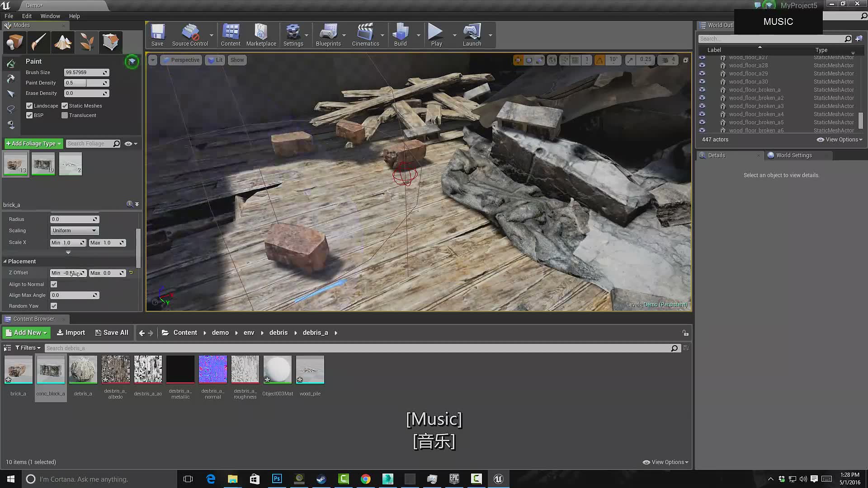Click the Save All button
868x488 pixels.
(x=112, y=333)
